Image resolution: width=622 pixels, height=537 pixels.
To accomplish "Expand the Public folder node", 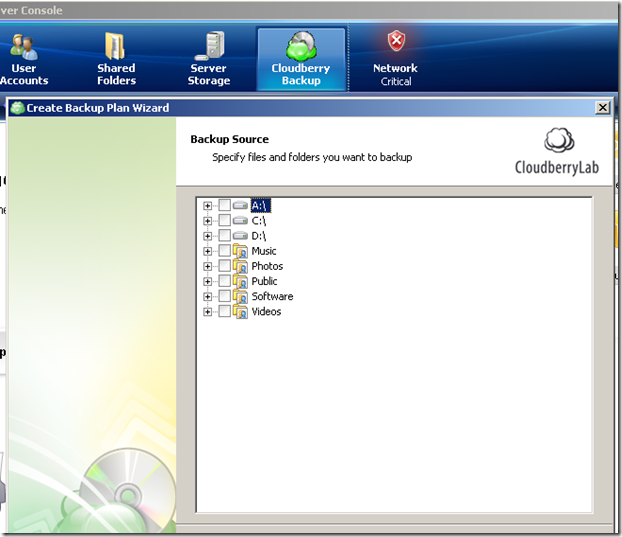I will point(207,281).
